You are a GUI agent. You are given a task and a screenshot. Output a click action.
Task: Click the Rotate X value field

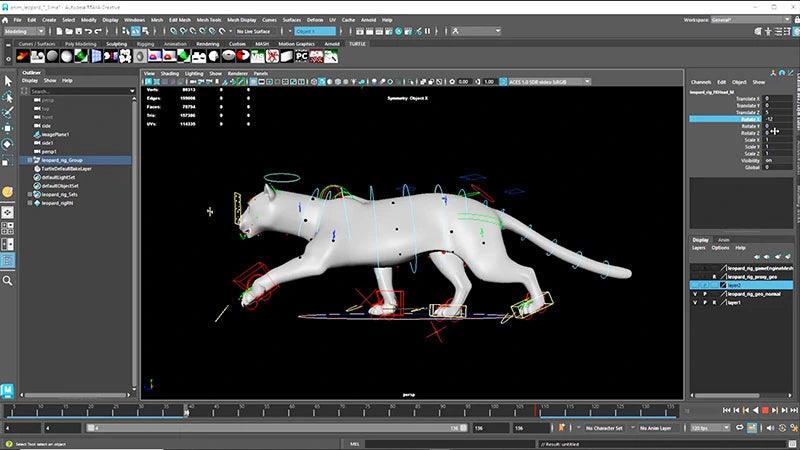(775, 118)
